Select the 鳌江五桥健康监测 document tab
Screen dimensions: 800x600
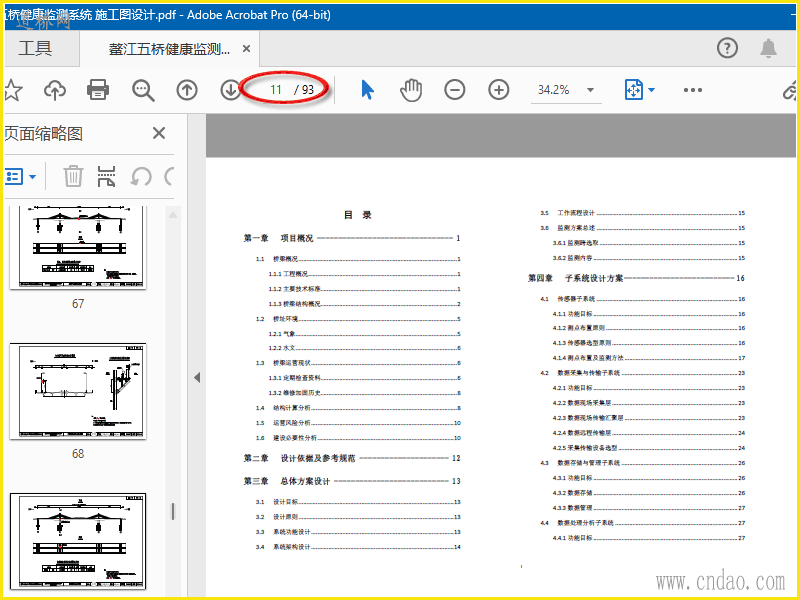pos(169,49)
